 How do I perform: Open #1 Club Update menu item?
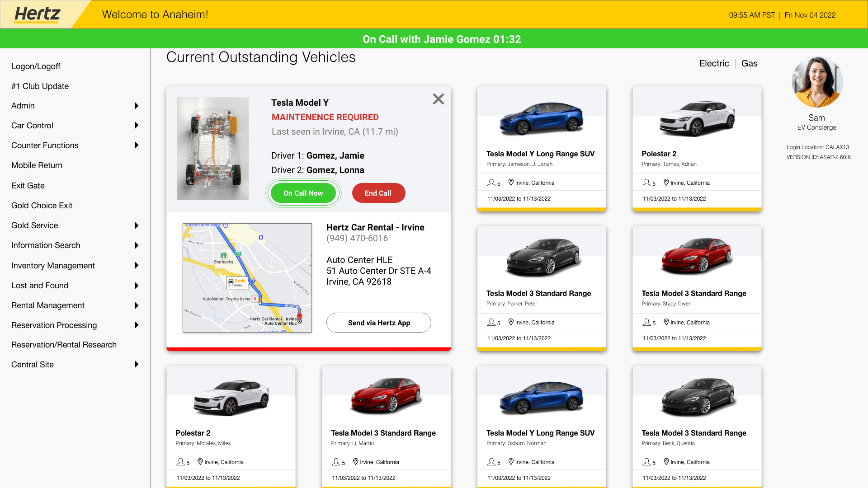click(40, 86)
